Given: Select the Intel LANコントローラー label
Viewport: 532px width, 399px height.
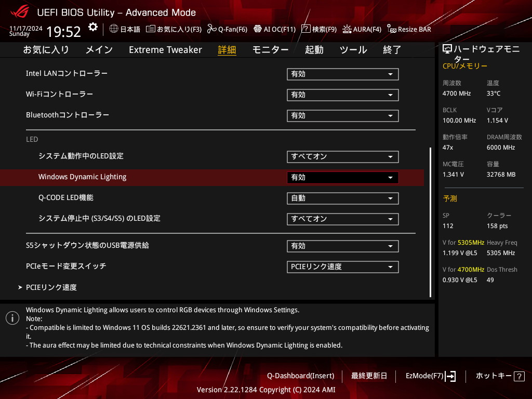Looking at the screenshot, I should (67, 73).
